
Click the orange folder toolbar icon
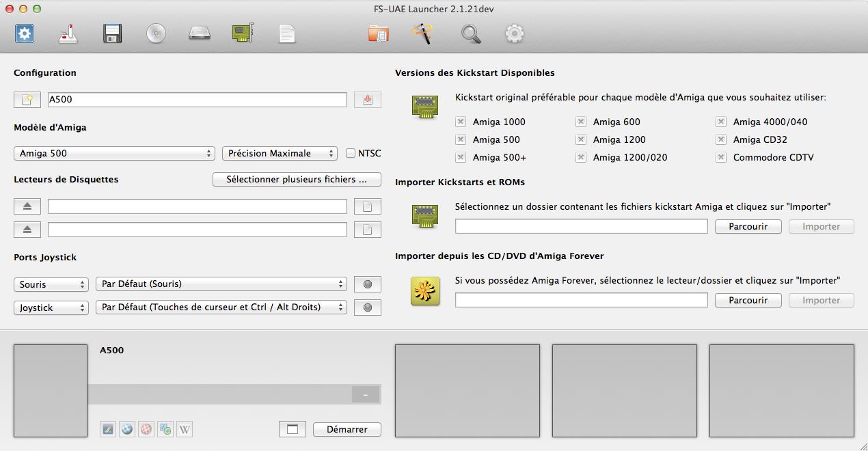378,33
